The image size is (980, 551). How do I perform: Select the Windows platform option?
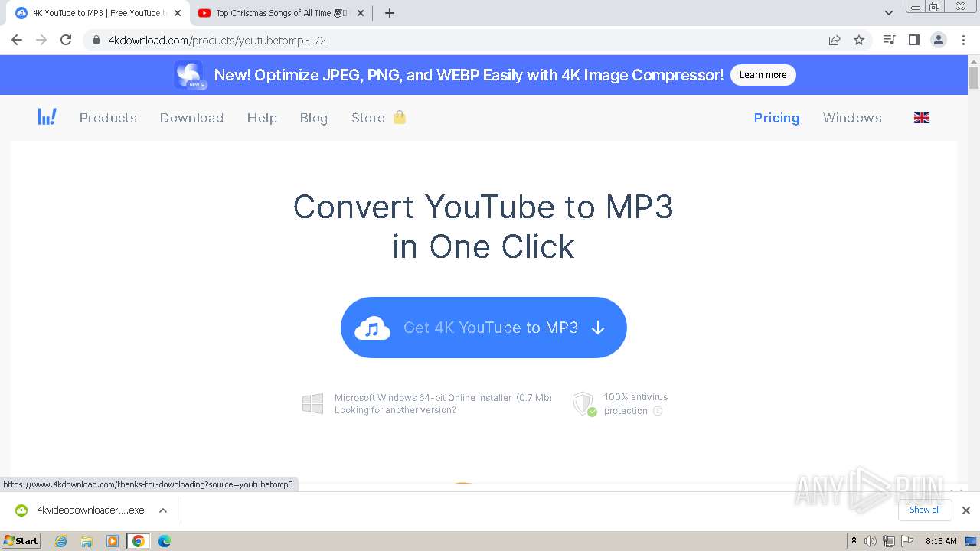[852, 118]
